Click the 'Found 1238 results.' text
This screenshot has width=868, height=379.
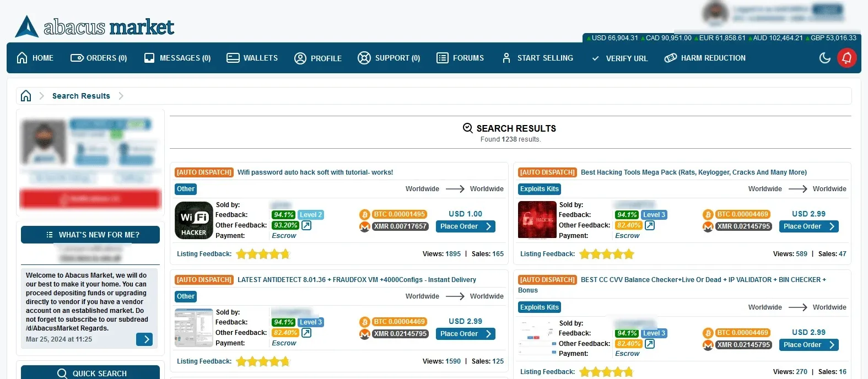pyautogui.click(x=510, y=139)
